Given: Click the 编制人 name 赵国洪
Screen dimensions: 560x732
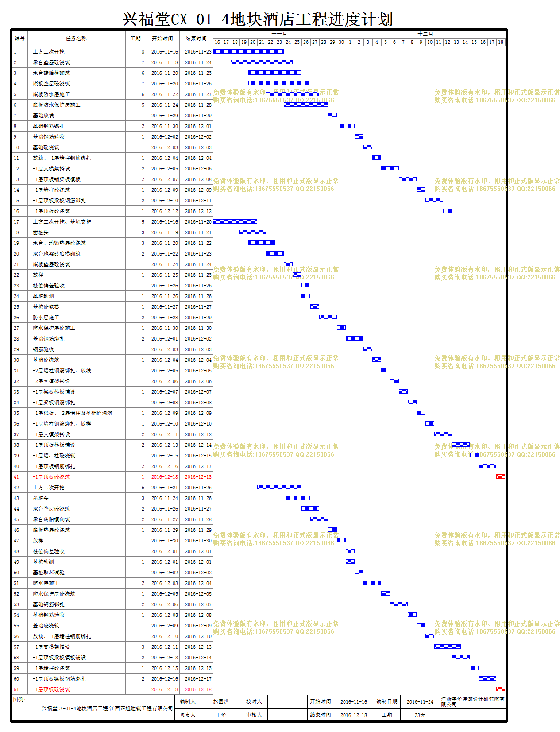Looking at the screenshot, I should point(221,701).
